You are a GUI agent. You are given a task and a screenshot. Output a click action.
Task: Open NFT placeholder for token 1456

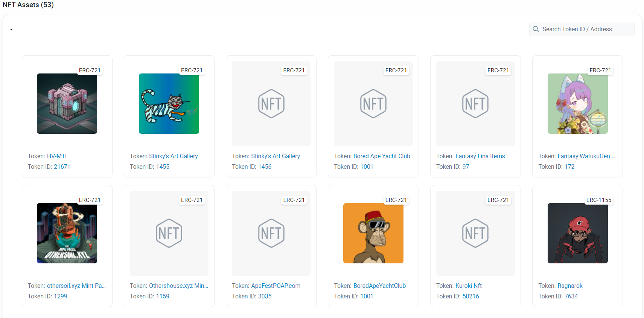(x=271, y=104)
